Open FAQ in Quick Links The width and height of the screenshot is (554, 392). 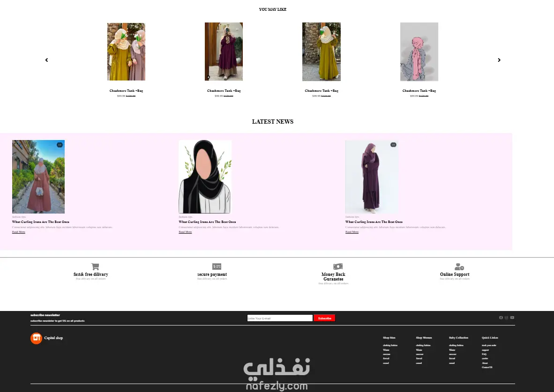pyautogui.click(x=484, y=354)
